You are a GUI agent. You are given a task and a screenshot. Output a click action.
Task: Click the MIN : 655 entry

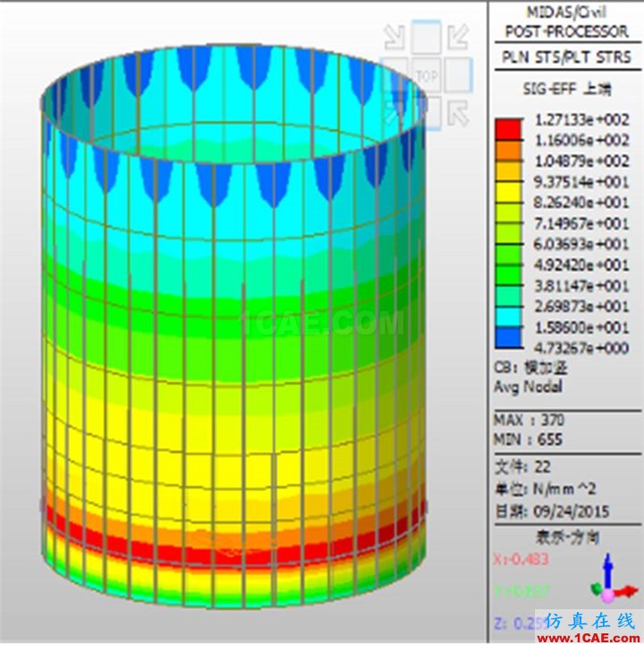(x=528, y=440)
